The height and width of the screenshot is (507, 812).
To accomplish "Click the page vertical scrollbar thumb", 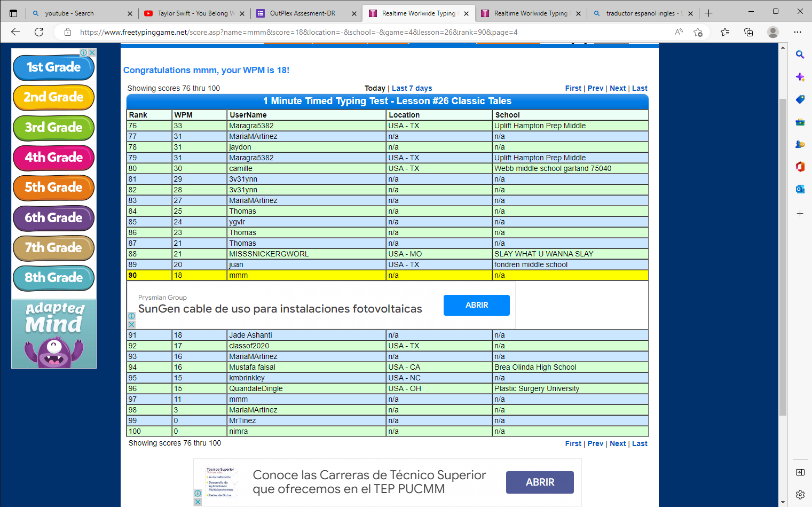I will (783, 256).
